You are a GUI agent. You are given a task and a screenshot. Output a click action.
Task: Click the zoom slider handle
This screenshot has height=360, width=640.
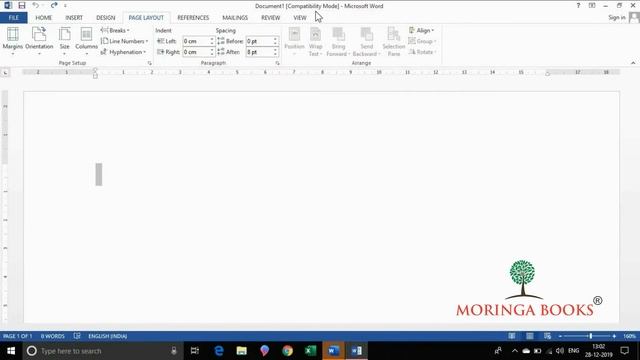click(591, 336)
